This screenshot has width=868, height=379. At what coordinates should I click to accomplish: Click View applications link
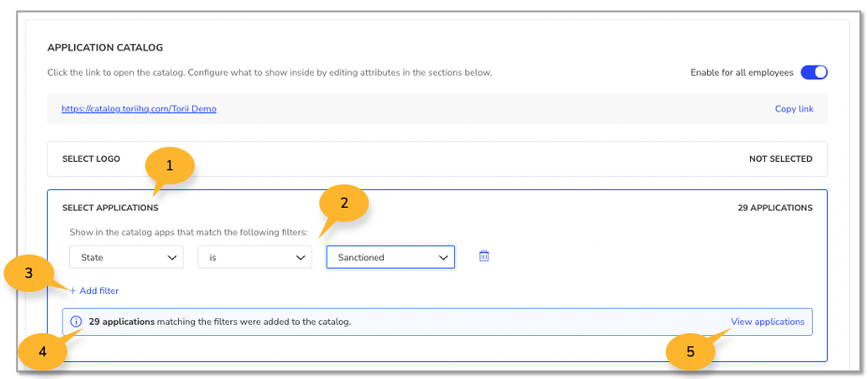pyautogui.click(x=767, y=322)
